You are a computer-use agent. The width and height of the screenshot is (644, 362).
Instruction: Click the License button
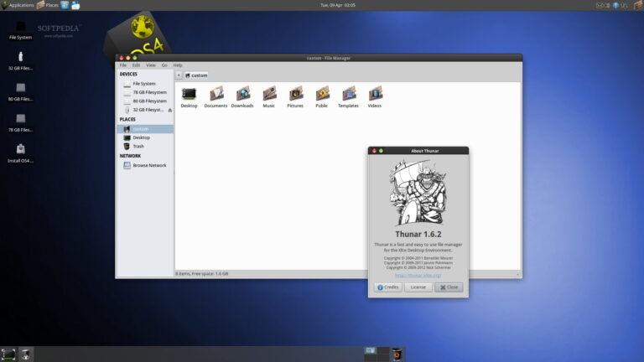click(x=418, y=287)
